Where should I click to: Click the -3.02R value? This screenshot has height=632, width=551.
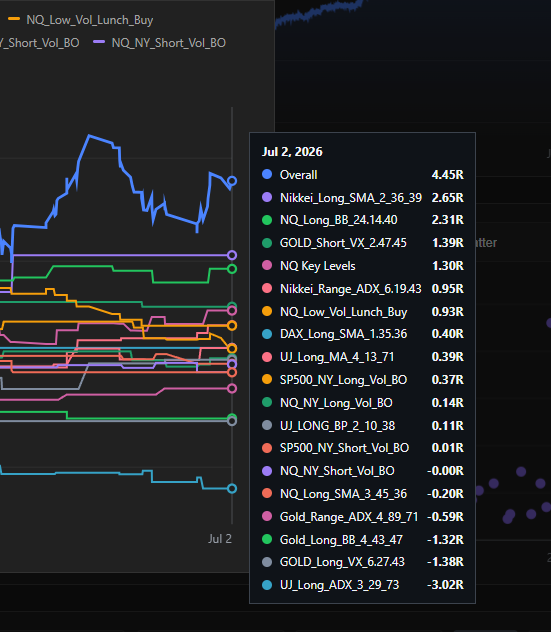click(x=445, y=585)
